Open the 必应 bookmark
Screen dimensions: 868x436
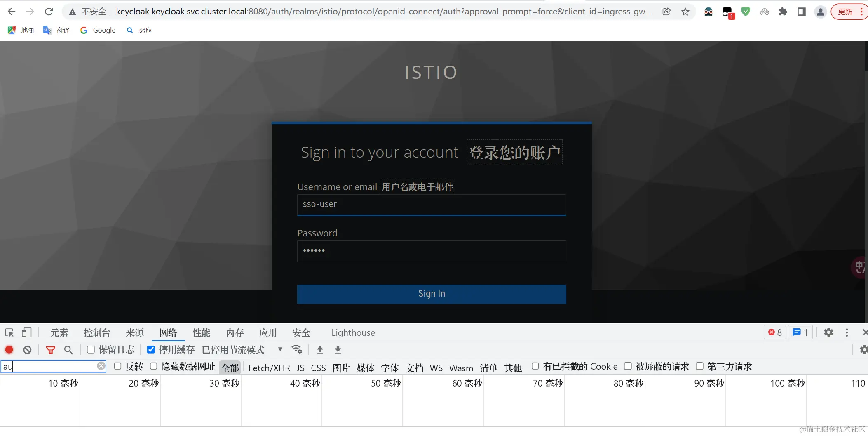pos(139,30)
